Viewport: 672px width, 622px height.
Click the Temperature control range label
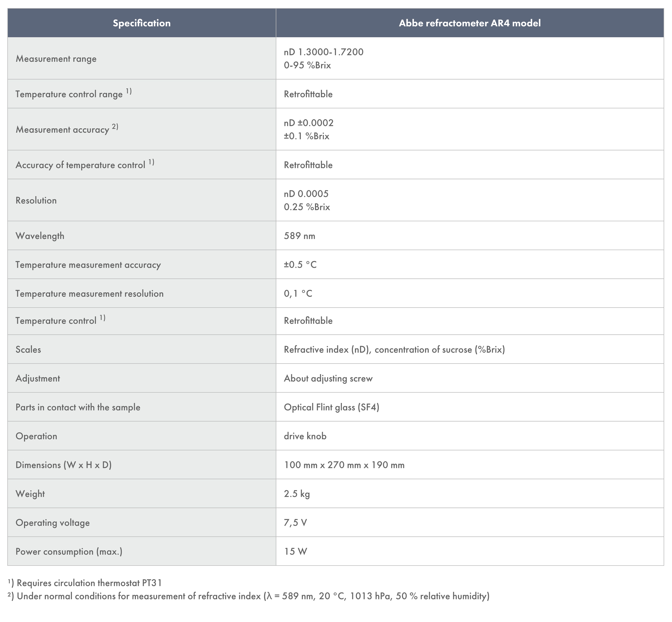(69, 94)
